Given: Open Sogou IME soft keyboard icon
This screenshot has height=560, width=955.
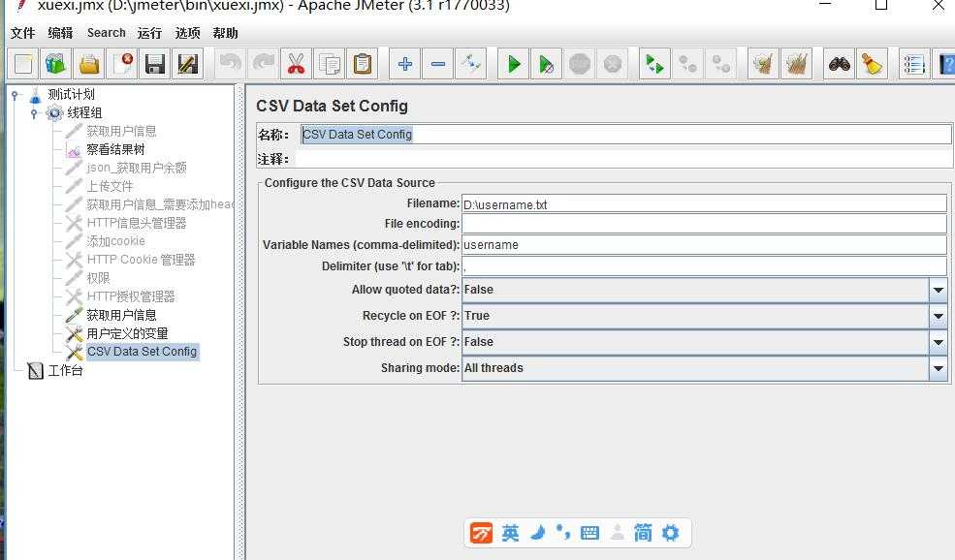Looking at the screenshot, I should (x=589, y=533).
